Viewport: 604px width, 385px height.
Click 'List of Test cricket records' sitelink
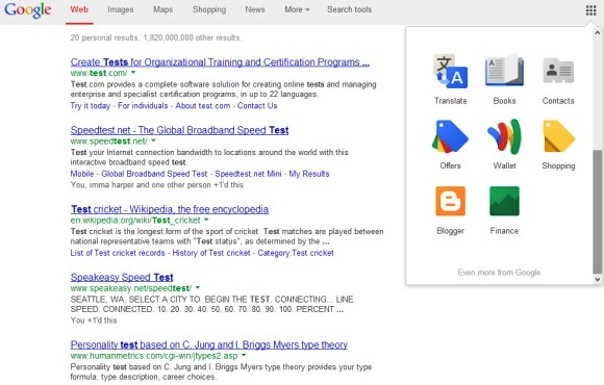point(117,253)
